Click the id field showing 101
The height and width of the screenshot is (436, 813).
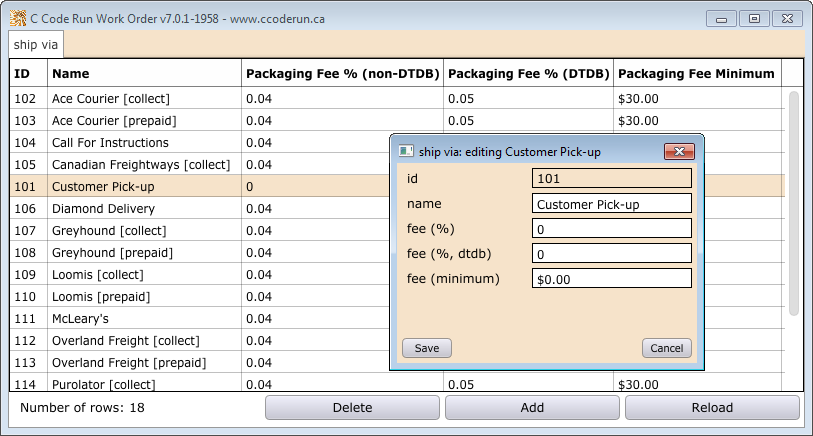611,179
